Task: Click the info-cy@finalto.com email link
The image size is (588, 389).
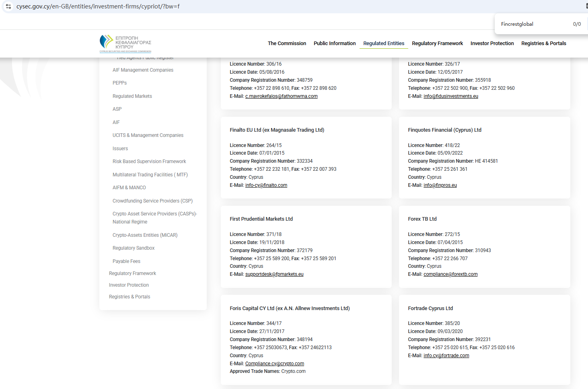Action: tap(266, 185)
